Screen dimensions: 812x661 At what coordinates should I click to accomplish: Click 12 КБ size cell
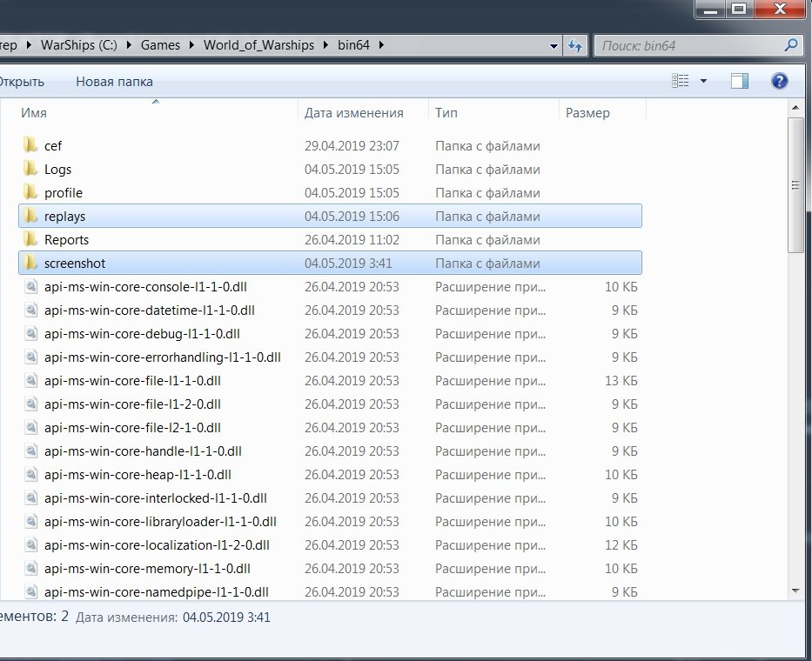tap(621, 545)
